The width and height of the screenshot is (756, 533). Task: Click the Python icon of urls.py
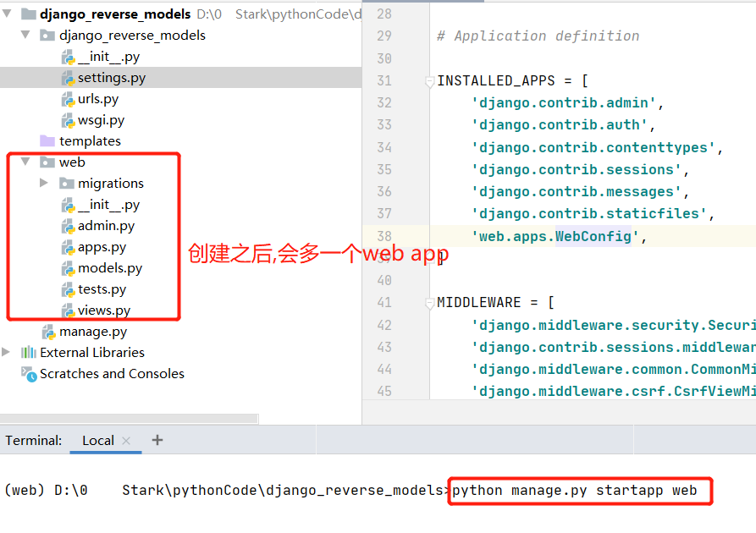click(68, 99)
